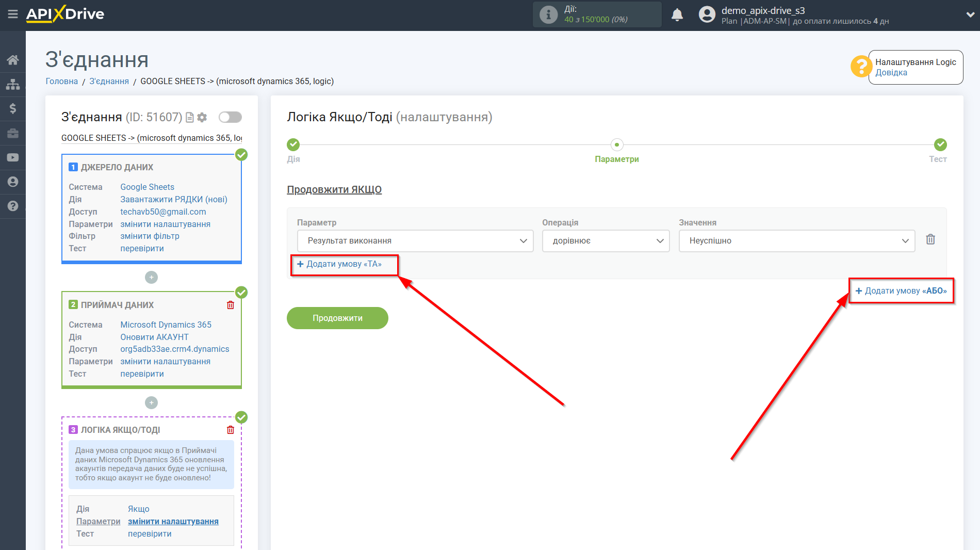Image resolution: width=980 pixels, height=550 pixels.
Task: Open the user profile sidebar icon
Action: tap(13, 182)
